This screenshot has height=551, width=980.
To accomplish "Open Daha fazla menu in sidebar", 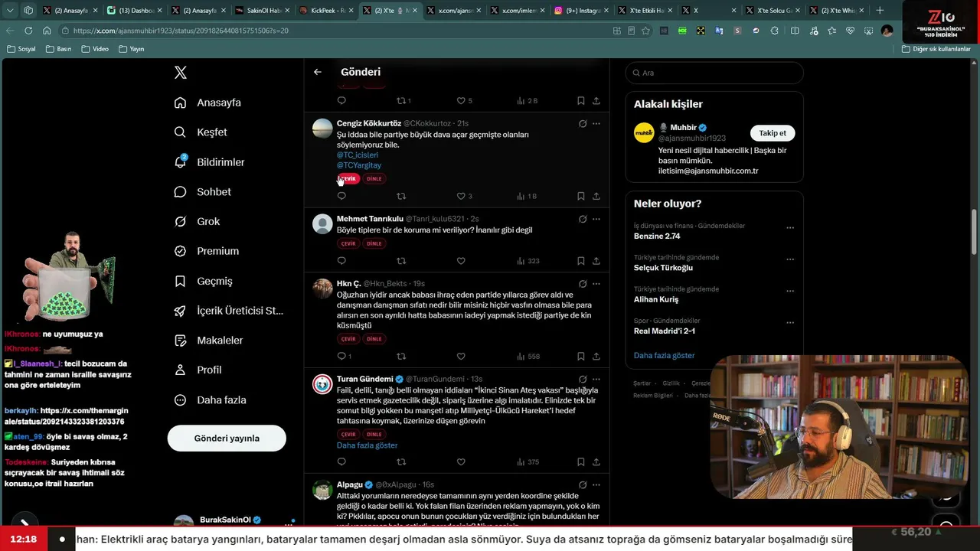I will click(x=211, y=400).
